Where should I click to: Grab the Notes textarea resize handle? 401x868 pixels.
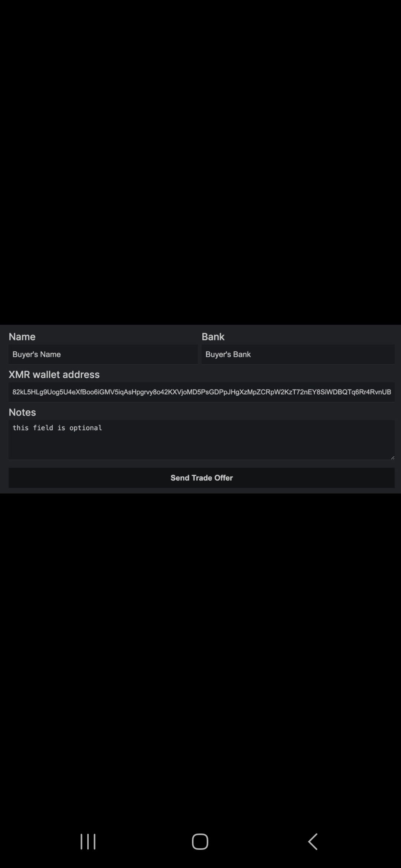click(392, 457)
